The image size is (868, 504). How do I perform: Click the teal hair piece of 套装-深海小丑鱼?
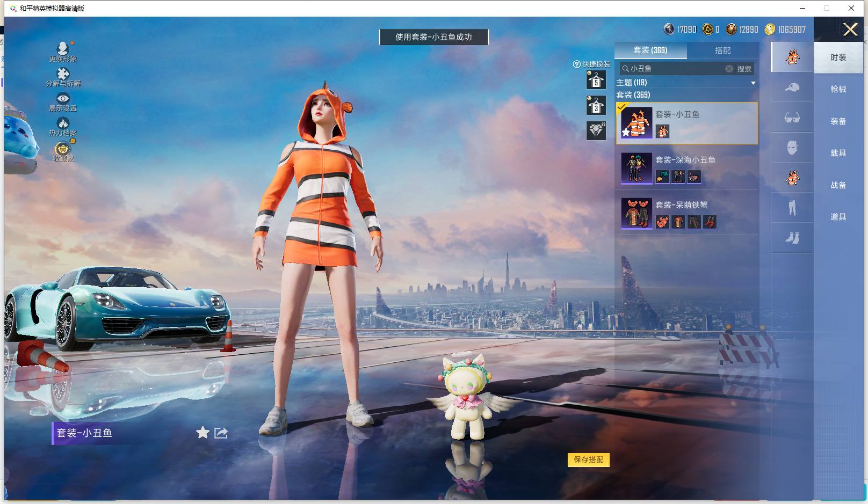(x=662, y=176)
